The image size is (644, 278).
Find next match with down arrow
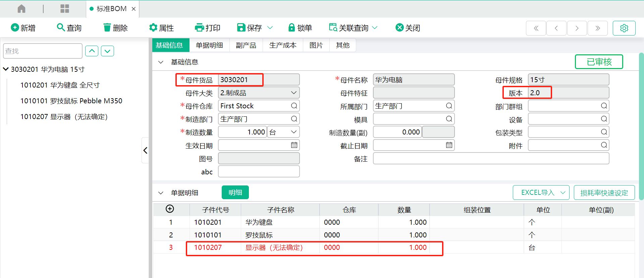[x=107, y=51]
